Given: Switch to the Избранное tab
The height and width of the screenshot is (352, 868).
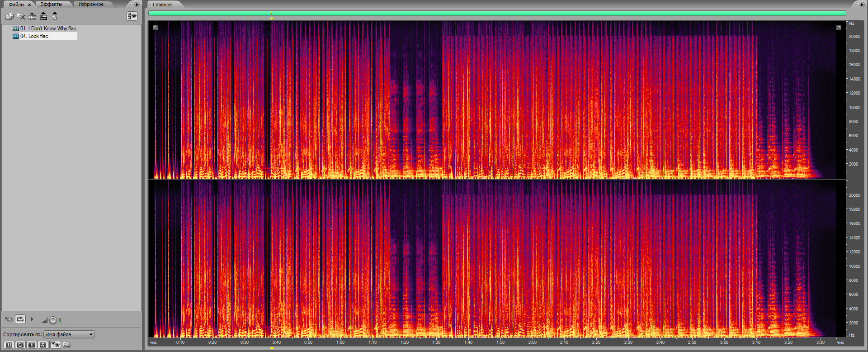Looking at the screenshot, I should (91, 5).
